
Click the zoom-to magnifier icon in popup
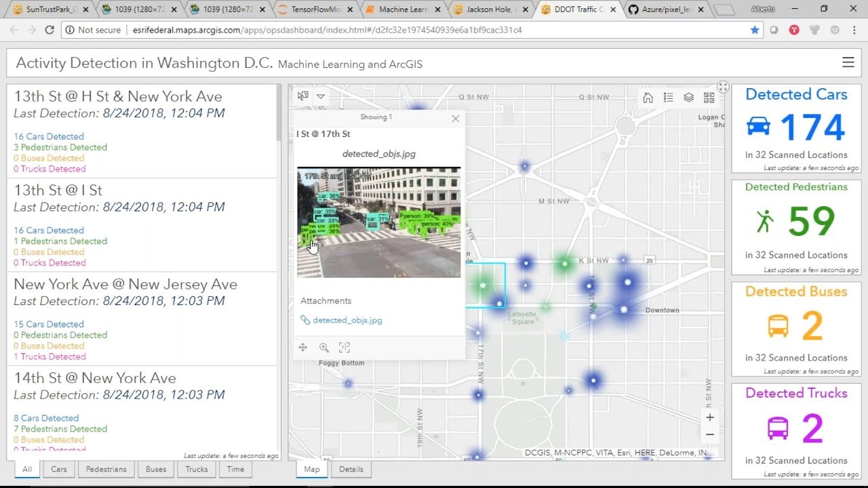pyautogui.click(x=323, y=347)
